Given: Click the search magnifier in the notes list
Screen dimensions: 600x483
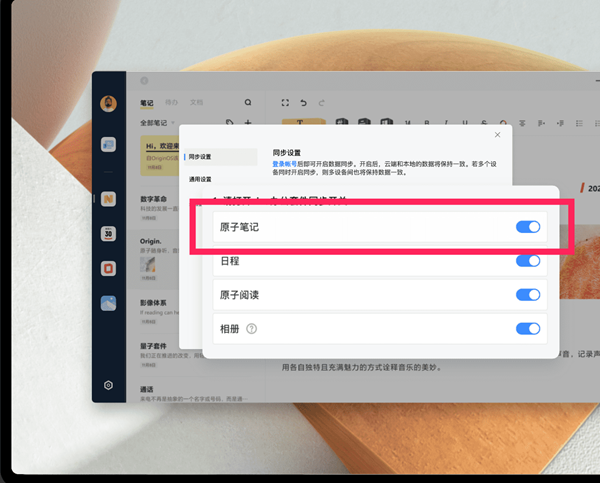Looking at the screenshot, I should tap(248, 102).
